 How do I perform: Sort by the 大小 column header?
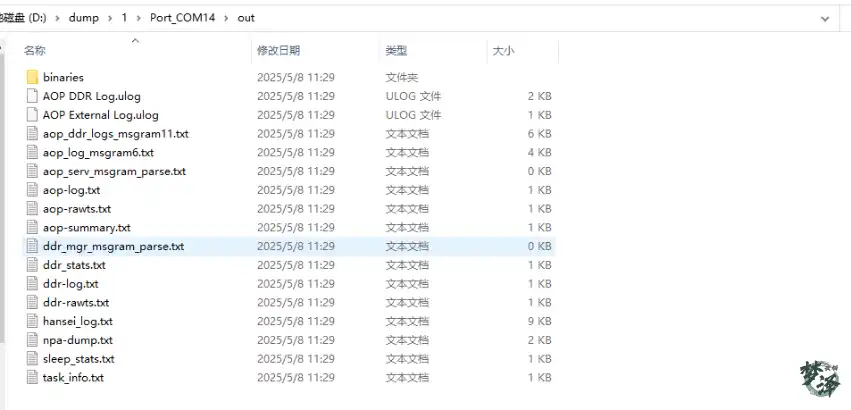[502, 50]
